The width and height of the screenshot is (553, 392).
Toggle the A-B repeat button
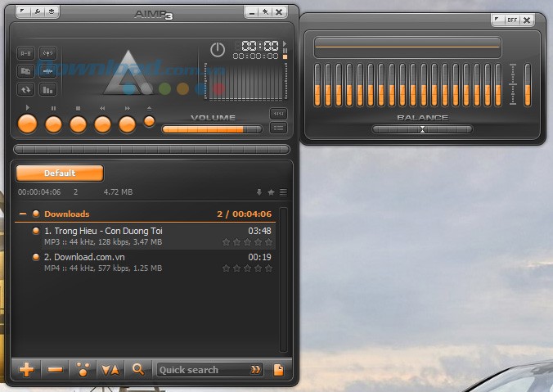tap(25, 54)
